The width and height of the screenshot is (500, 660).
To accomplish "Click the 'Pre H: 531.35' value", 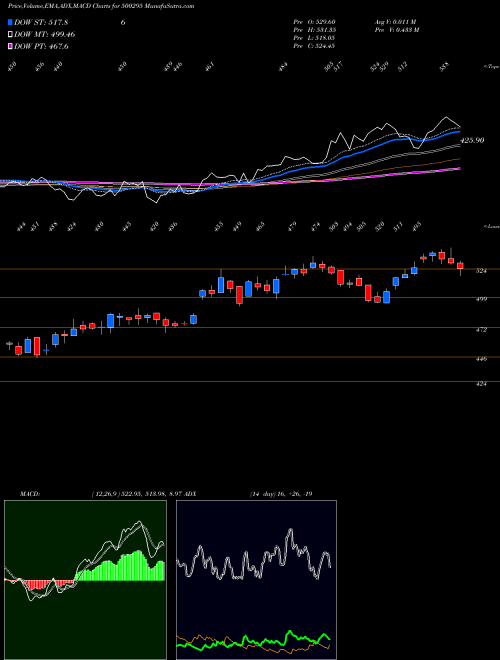I will (x=314, y=30).
